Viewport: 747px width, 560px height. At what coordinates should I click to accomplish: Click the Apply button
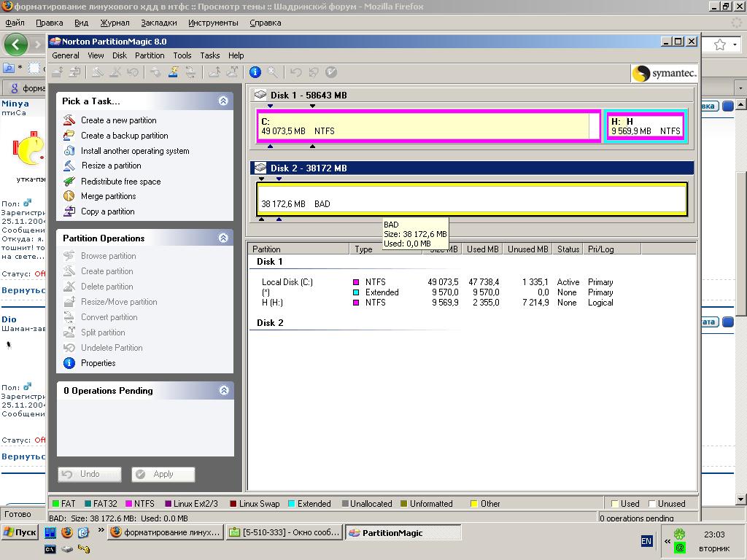coord(163,474)
